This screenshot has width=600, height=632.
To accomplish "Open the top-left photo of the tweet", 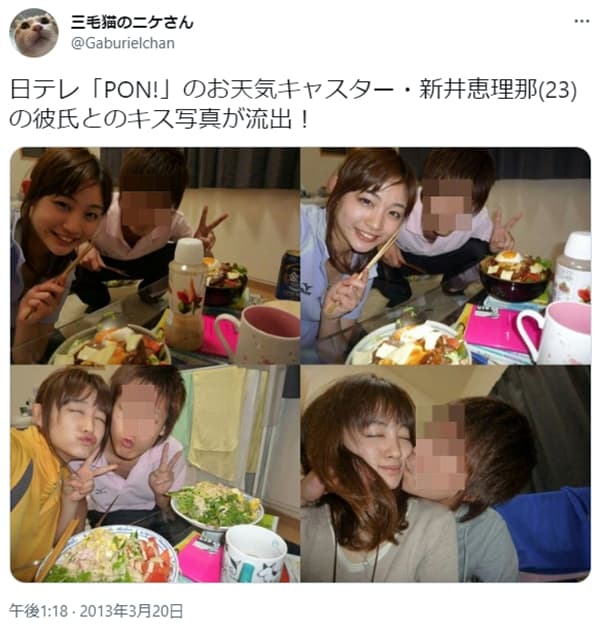I will click(x=155, y=256).
